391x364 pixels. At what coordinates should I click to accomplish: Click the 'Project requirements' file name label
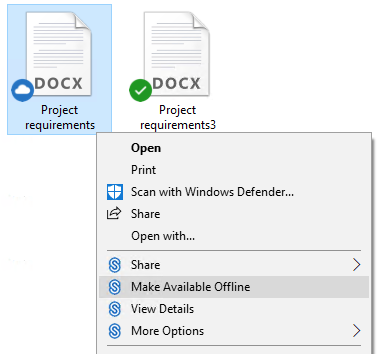click(x=60, y=117)
